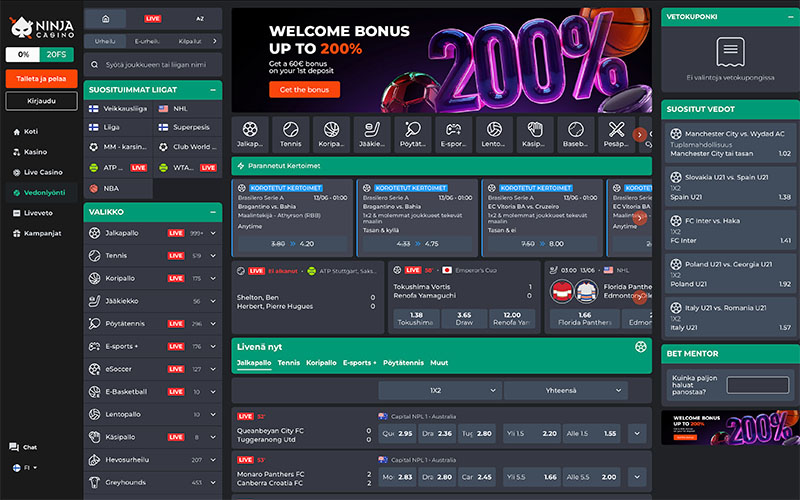This screenshot has width=800, height=500.
Task: Click the Kirjaudu login button
Action: point(41,101)
